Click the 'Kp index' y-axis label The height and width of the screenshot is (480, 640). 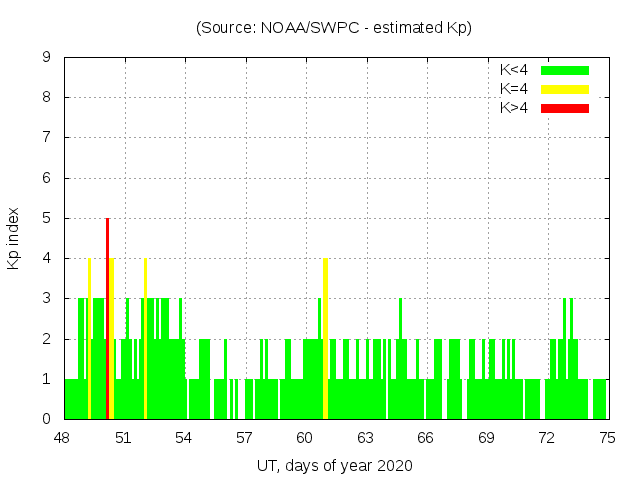(14, 238)
